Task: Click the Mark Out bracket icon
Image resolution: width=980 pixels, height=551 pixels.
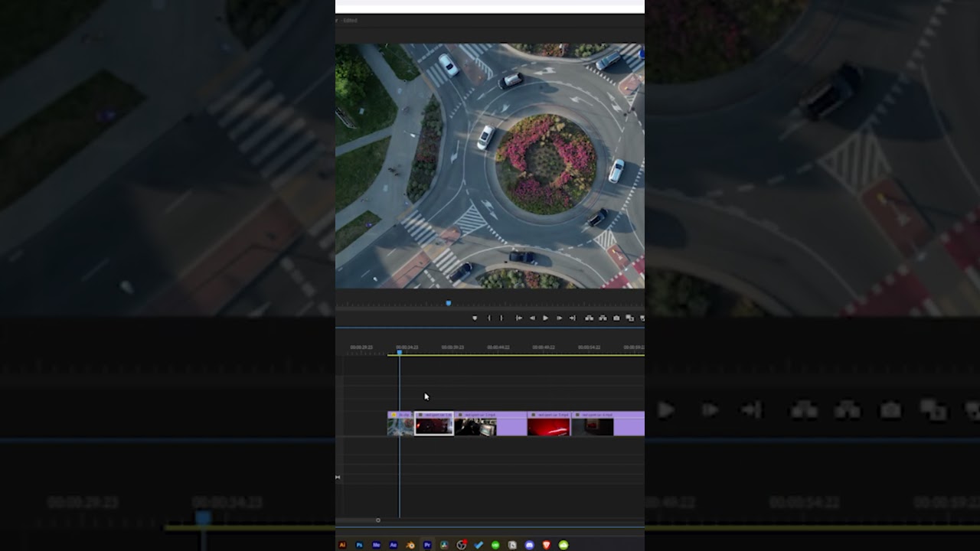Action: (501, 318)
